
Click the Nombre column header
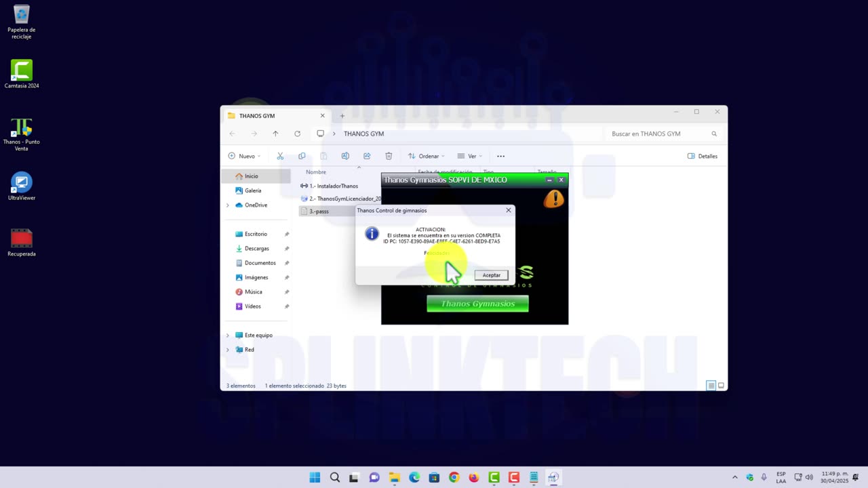click(316, 172)
